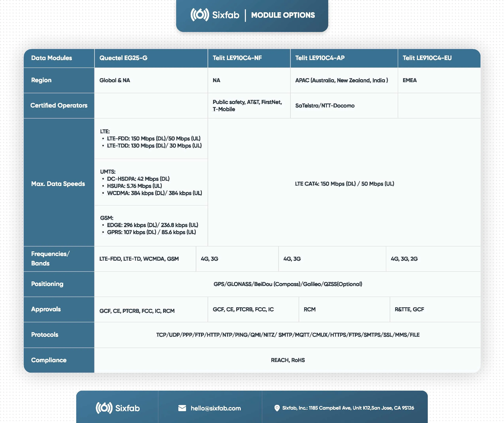This screenshot has height=423, width=504.
Task: Click the GPRS: 107 kbps line
Action: coord(151,232)
